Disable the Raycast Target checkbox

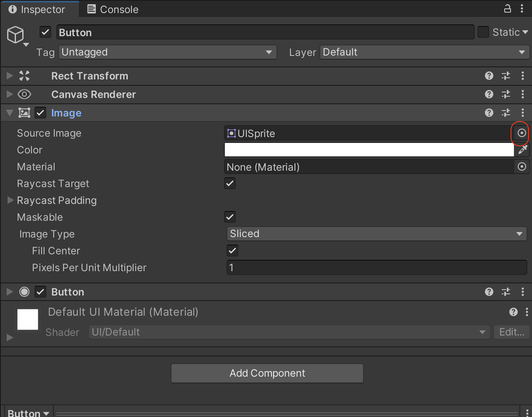point(230,183)
